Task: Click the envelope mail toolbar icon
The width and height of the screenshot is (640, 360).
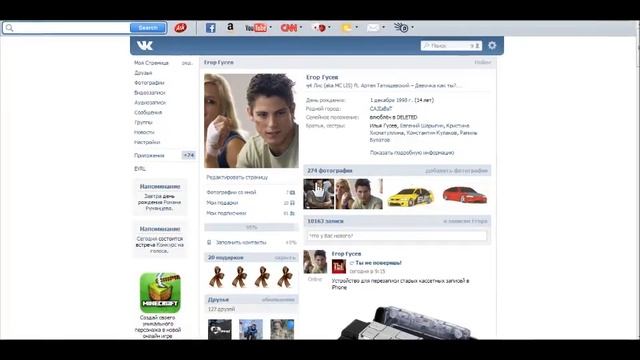Action: point(373,28)
